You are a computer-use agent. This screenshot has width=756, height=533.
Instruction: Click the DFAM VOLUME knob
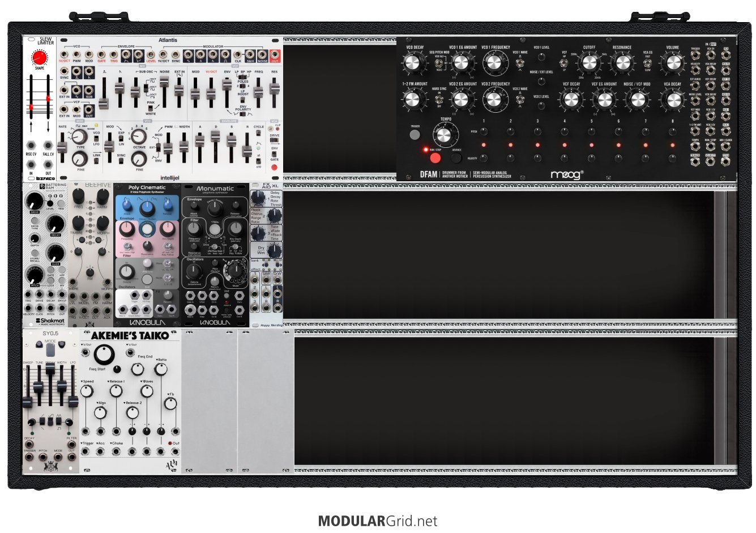(673, 62)
